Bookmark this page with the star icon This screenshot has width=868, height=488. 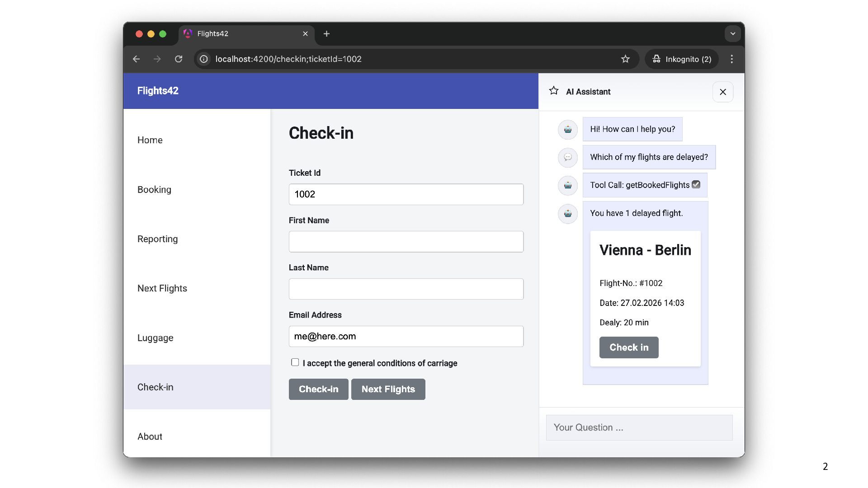[625, 59]
